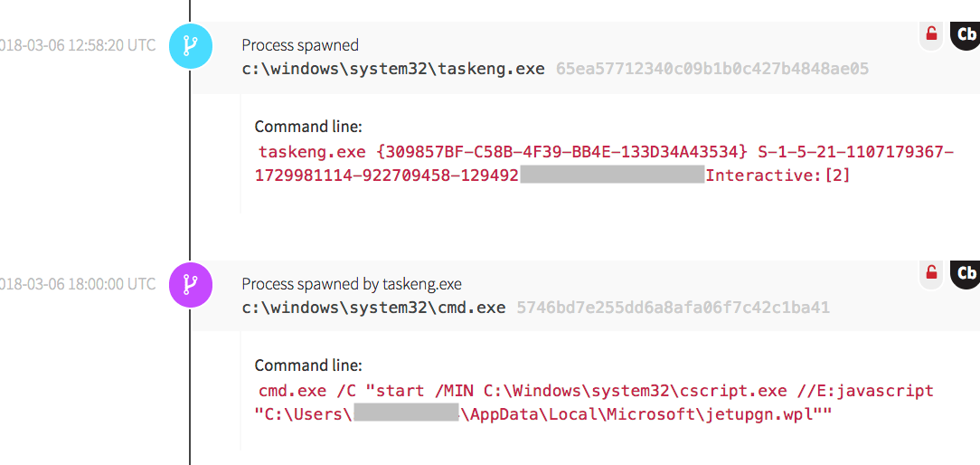Screen dimensions: 980x465
Task: Select the c:\windows\system32\taskeng.exe process path
Action: pyautogui.click(x=393, y=69)
